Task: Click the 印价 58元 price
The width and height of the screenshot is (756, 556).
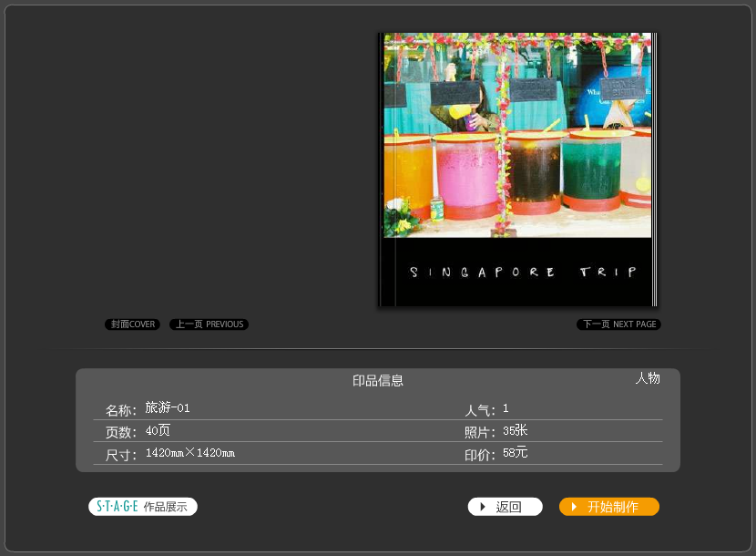Action: pos(515,453)
